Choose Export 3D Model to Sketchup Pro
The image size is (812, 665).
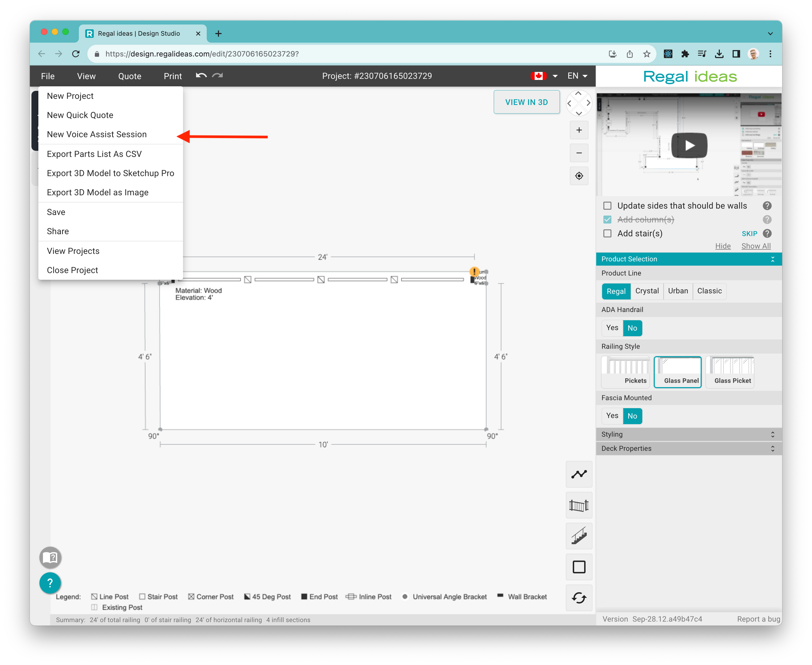click(x=111, y=173)
